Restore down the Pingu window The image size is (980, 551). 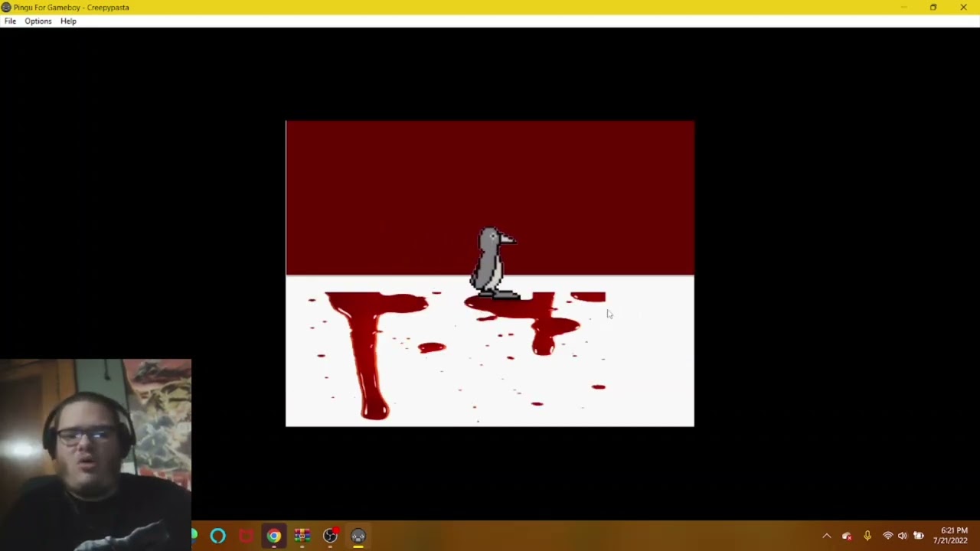pyautogui.click(x=933, y=7)
